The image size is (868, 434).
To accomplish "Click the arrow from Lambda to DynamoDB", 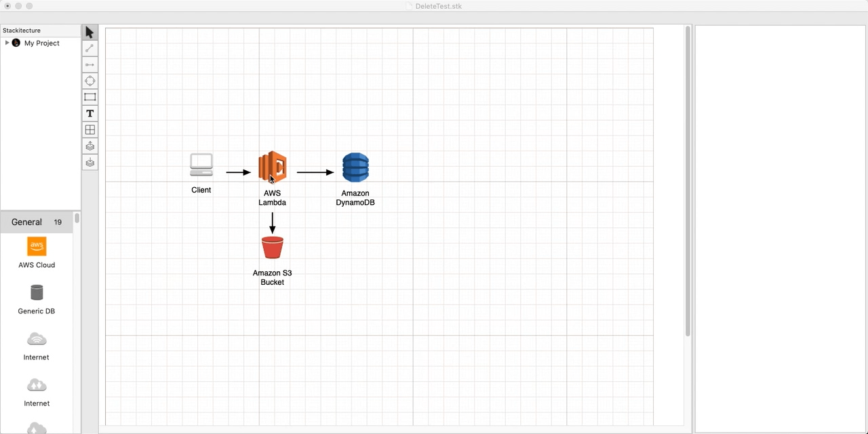I will [x=315, y=172].
